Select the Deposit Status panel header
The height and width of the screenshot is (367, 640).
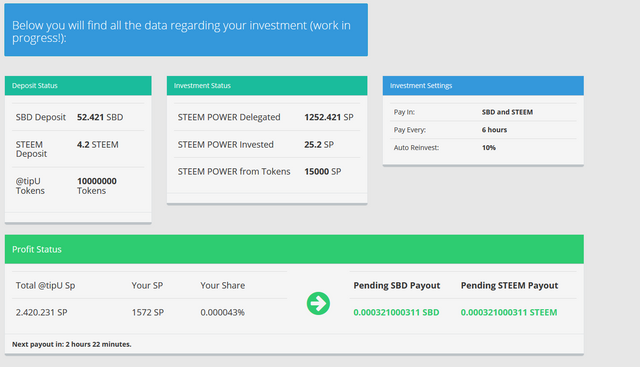click(78, 86)
